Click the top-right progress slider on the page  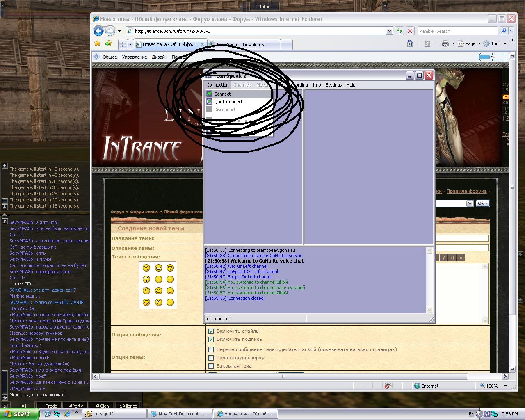[493, 57]
